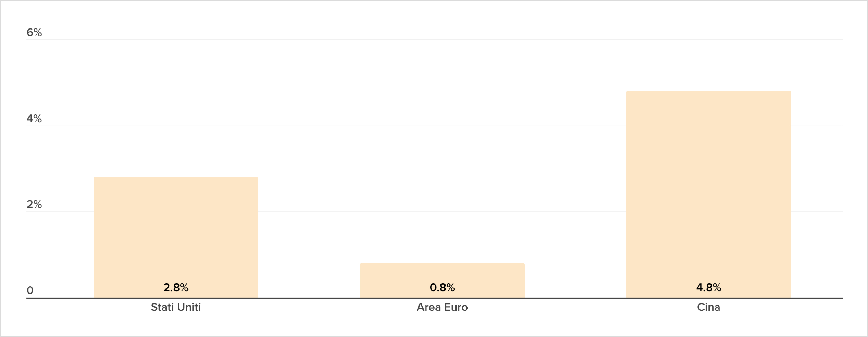Click the 6% horizontal gridline
Viewport: 868px width, 337px height.
[x=435, y=40]
